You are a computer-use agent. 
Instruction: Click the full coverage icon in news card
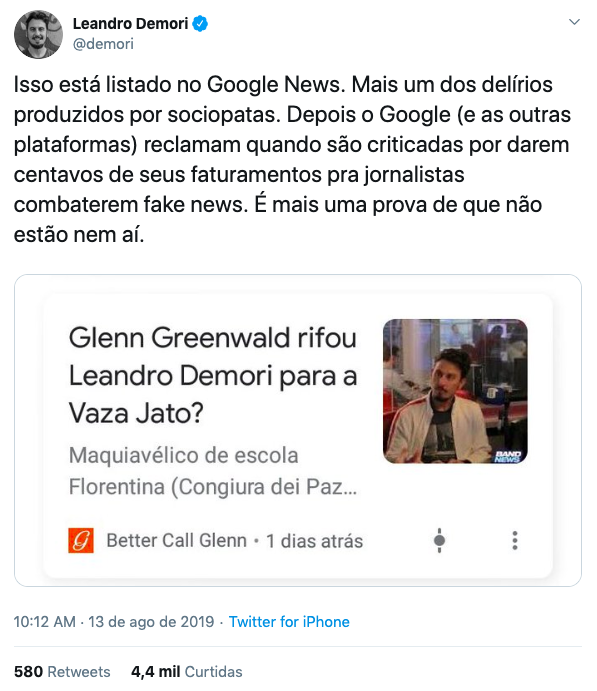(439, 540)
